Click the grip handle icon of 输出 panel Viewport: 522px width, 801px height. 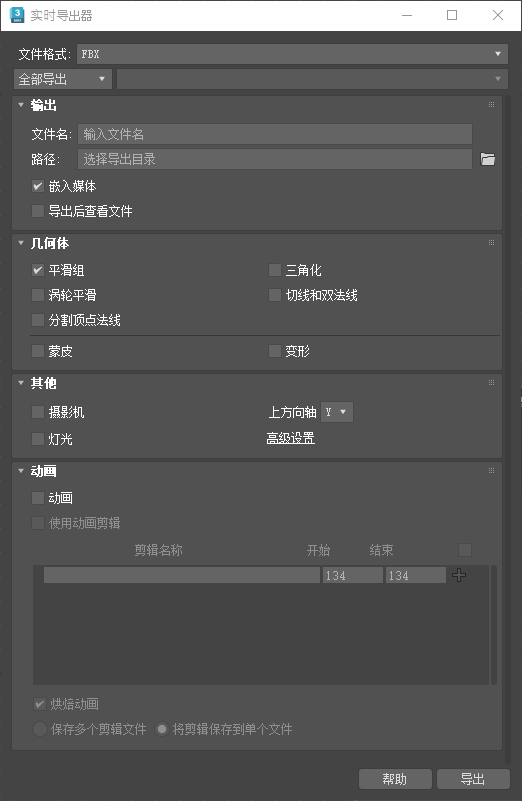point(491,105)
